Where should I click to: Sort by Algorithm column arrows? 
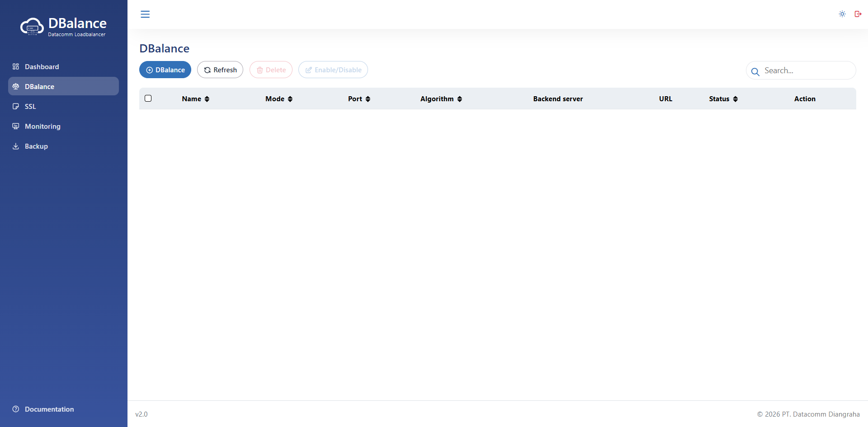pos(460,99)
